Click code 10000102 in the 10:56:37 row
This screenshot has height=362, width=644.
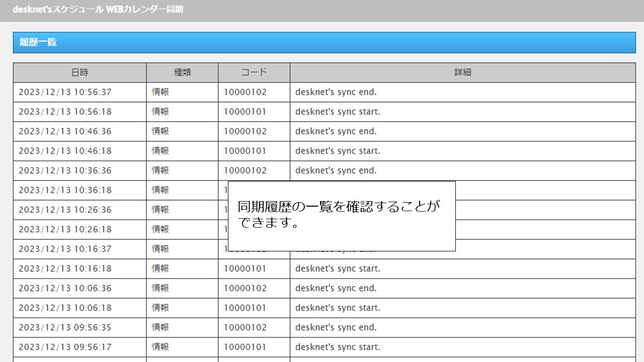(245, 92)
